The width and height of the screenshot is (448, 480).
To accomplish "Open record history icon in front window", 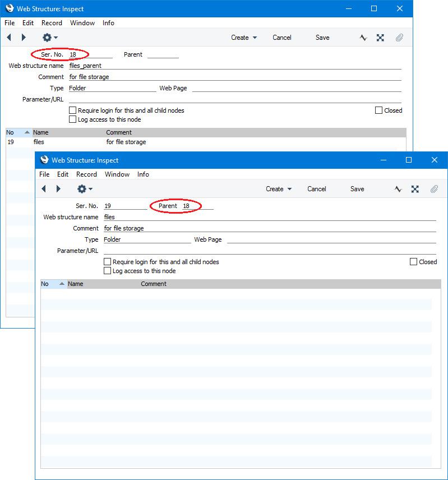I will (398, 189).
